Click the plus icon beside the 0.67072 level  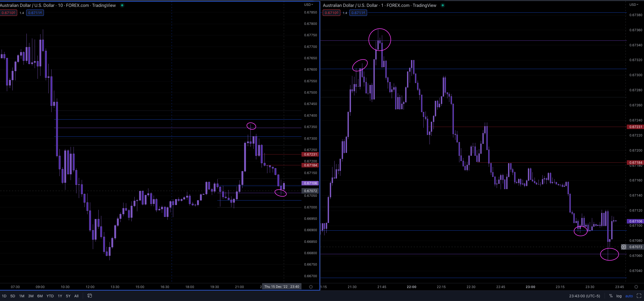(x=624, y=247)
